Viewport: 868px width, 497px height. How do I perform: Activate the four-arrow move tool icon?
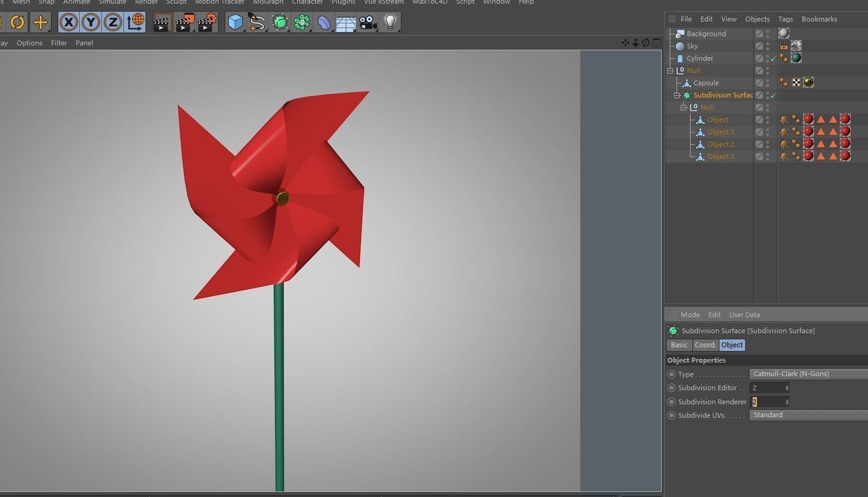[41, 23]
